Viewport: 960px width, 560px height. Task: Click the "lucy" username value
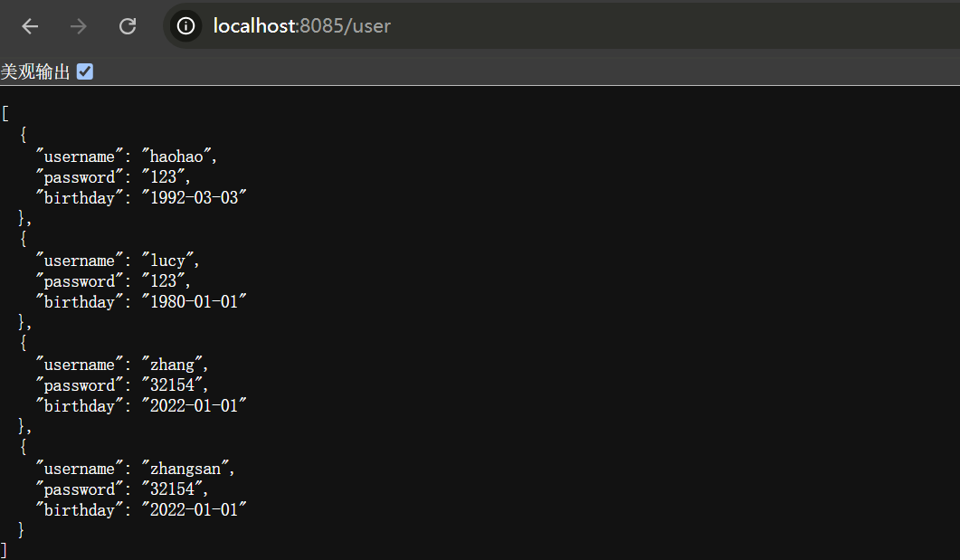coord(168,261)
